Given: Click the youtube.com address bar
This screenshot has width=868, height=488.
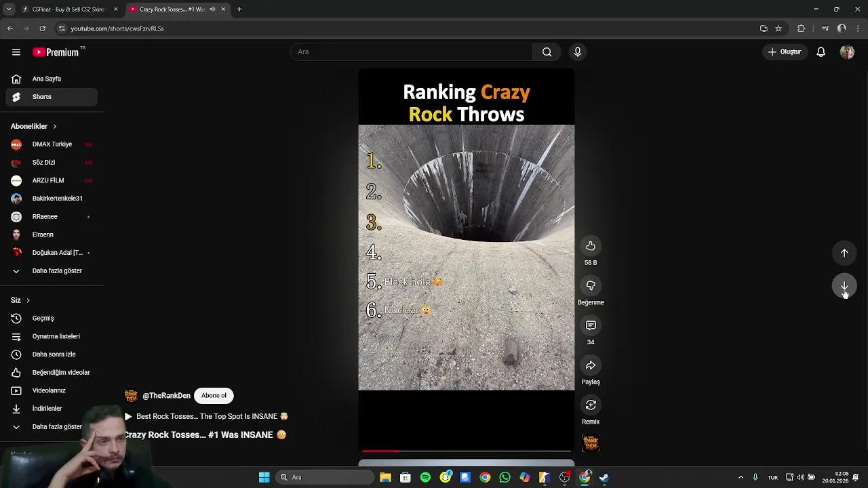Looking at the screenshot, I should [407, 28].
